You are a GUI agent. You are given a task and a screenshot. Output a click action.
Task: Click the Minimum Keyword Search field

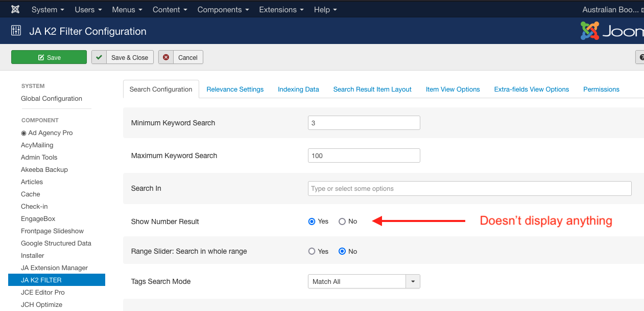coord(364,123)
